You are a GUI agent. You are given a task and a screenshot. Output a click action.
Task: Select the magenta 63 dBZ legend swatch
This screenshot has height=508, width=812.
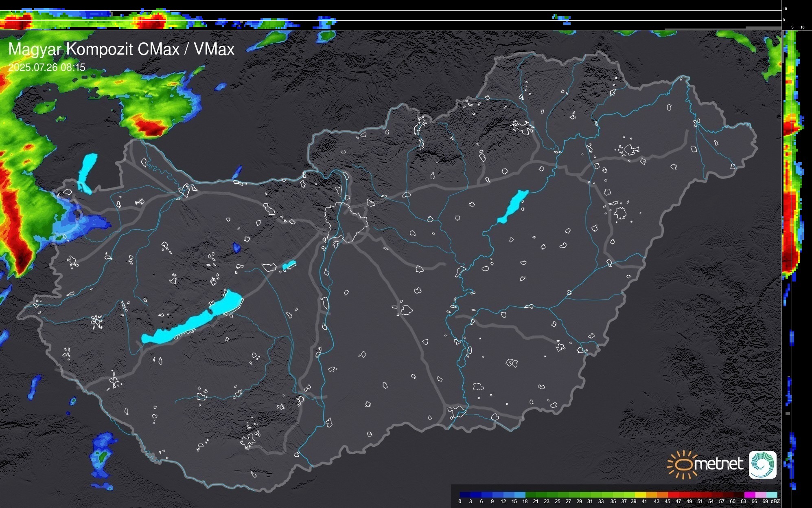[749, 495]
